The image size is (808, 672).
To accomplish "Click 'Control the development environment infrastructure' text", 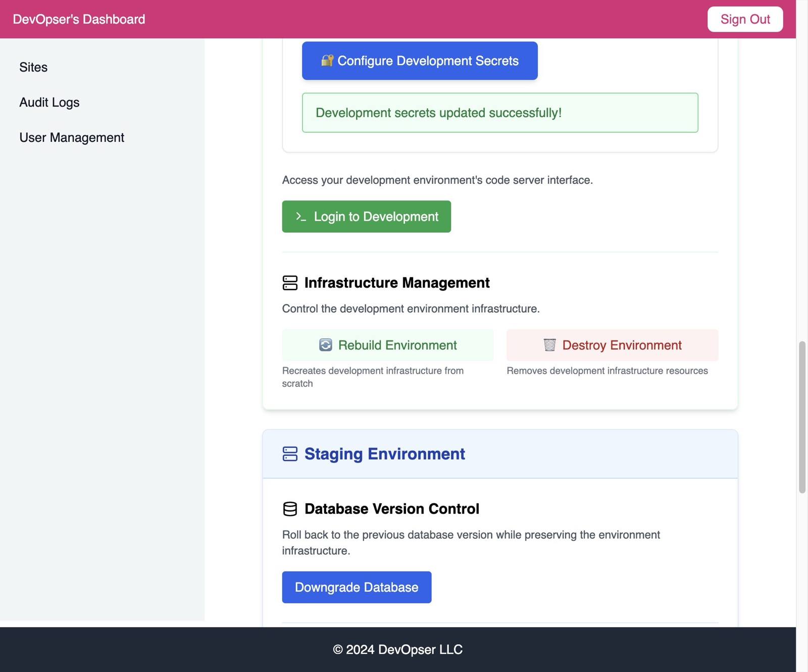I will pyautogui.click(x=411, y=308).
